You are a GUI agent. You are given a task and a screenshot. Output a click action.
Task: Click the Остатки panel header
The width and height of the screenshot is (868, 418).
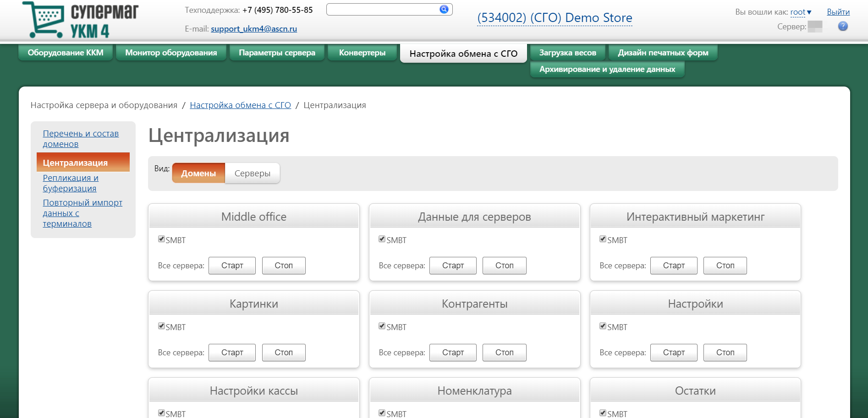(x=695, y=391)
